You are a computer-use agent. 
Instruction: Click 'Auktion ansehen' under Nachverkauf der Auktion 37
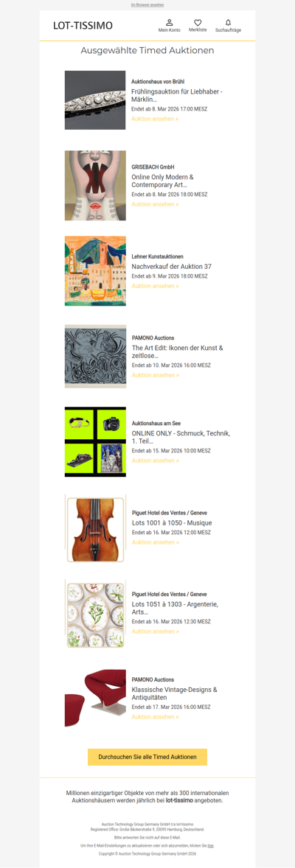point(155,286)
